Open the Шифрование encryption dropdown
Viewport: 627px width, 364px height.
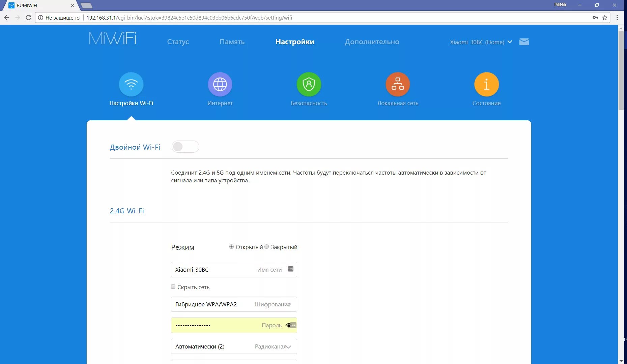tap(234, 304)
